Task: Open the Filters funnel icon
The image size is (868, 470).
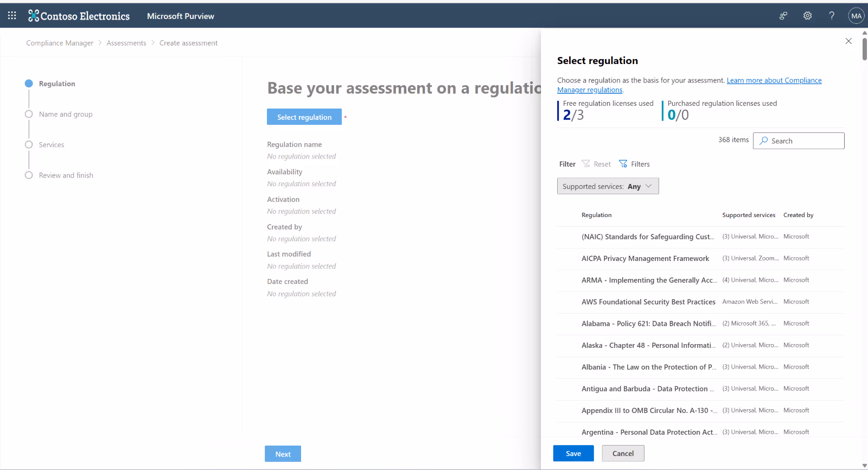Action: click(x=623, y=164)
